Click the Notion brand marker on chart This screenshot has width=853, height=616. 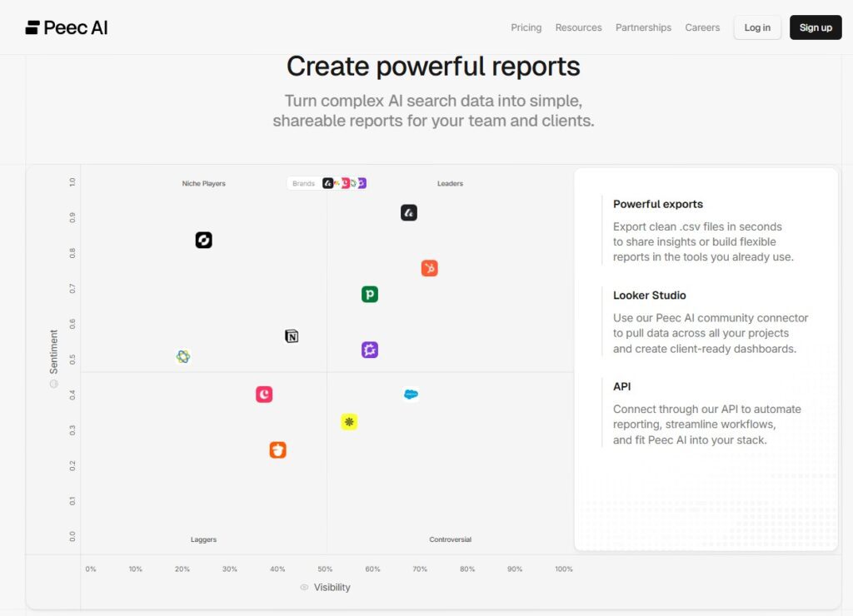click(x=292, y=336)
